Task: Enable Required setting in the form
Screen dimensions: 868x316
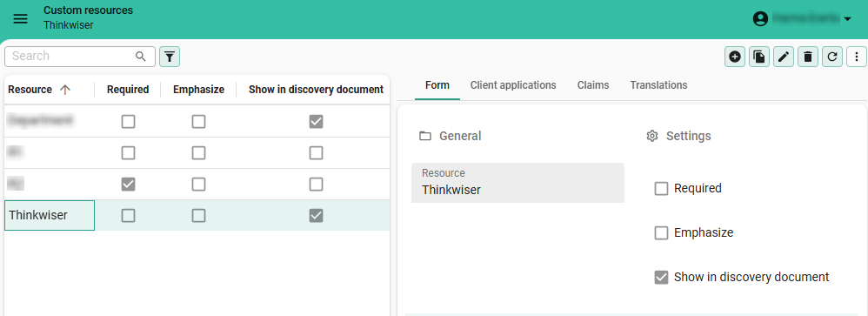Action: 662,189
